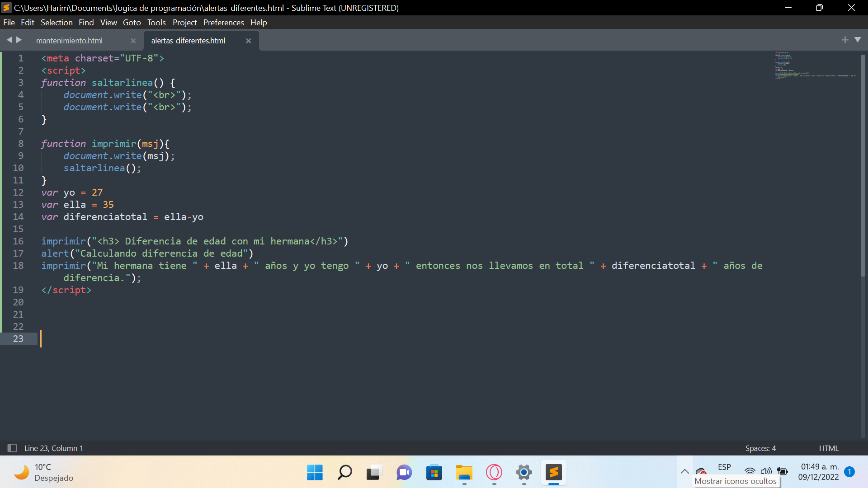Open the Windows Start menu

coord(315,473)
